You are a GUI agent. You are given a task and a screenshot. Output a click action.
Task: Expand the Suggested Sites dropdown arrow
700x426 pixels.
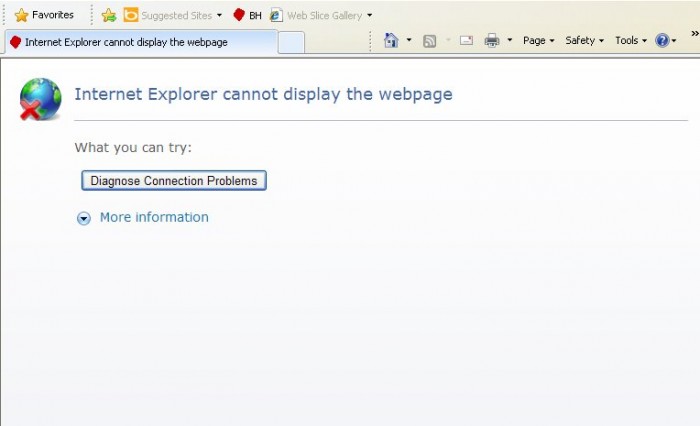point(219,15)
